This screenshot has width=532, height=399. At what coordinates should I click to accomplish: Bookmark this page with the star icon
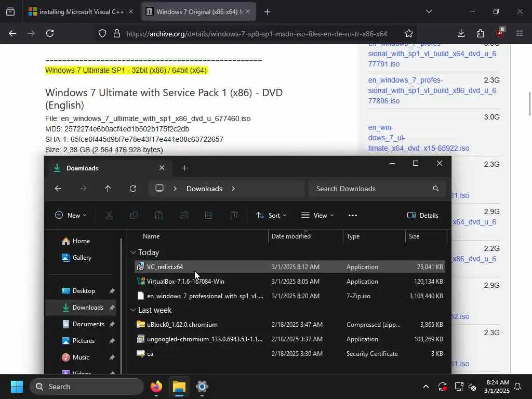(409, 34)
